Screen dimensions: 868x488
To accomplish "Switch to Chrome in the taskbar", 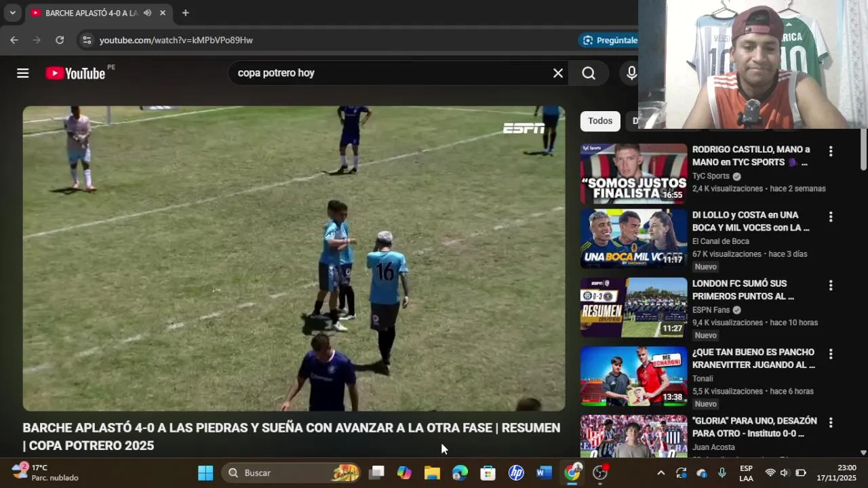I will click(572, 472).
